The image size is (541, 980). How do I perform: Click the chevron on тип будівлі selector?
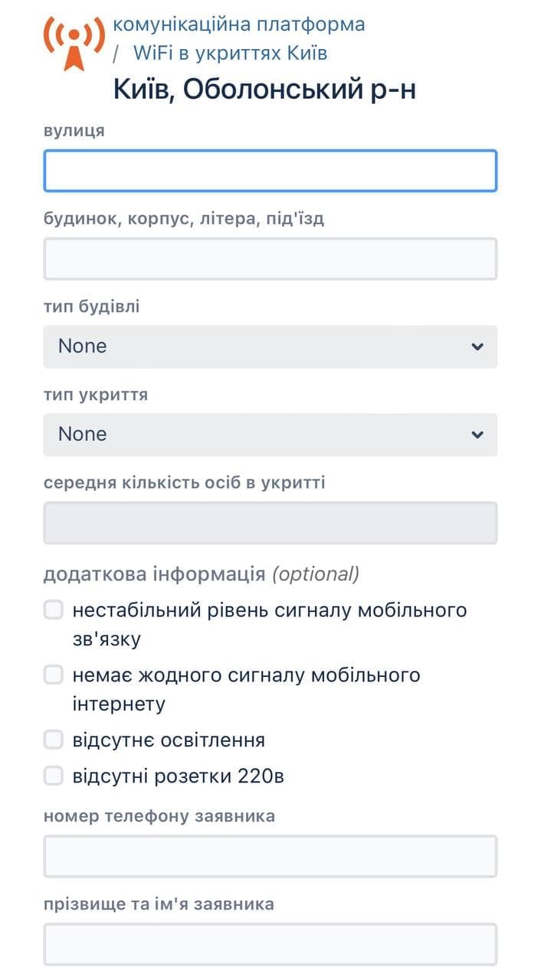point(477,346)
